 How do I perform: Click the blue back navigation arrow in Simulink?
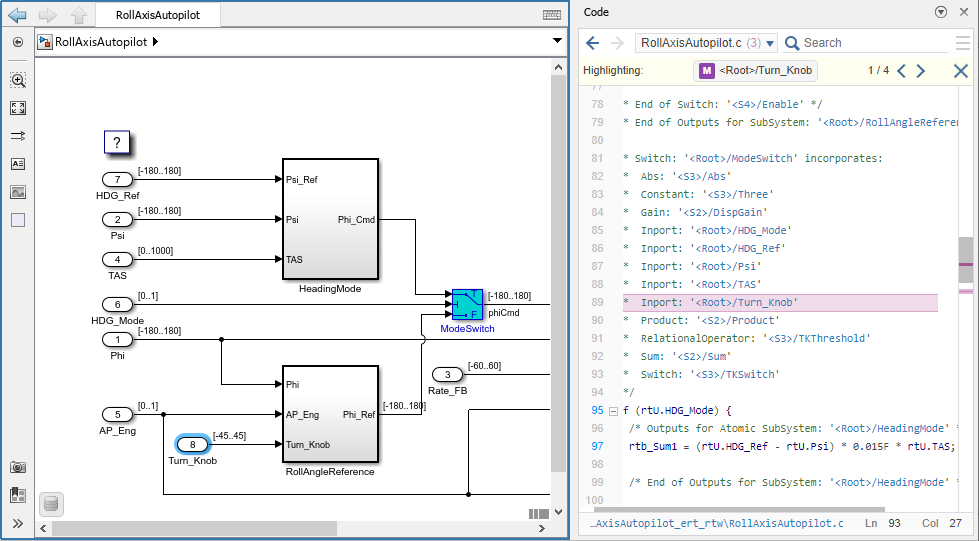(17, 15)
